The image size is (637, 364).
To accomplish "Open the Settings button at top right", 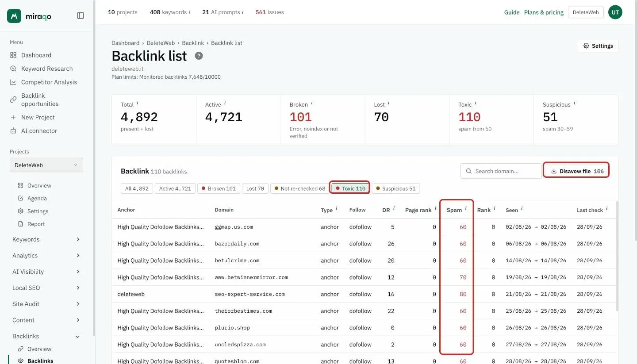I will click(598, 46).
